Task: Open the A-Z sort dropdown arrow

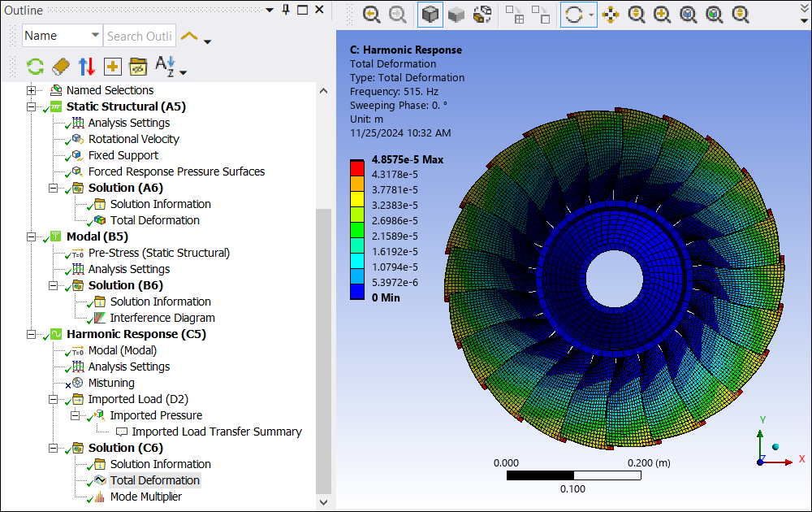Action: pyautogui.click(x=184, y=72)
